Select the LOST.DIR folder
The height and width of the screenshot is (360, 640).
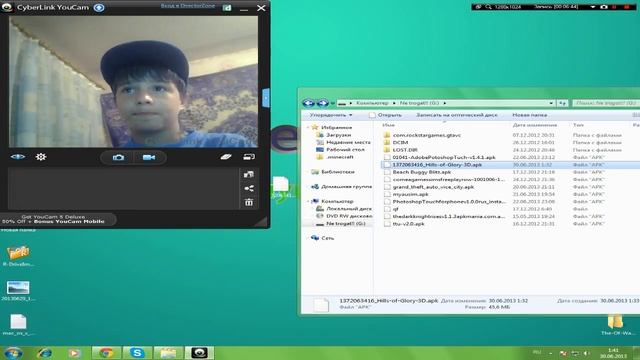(405, 150)
